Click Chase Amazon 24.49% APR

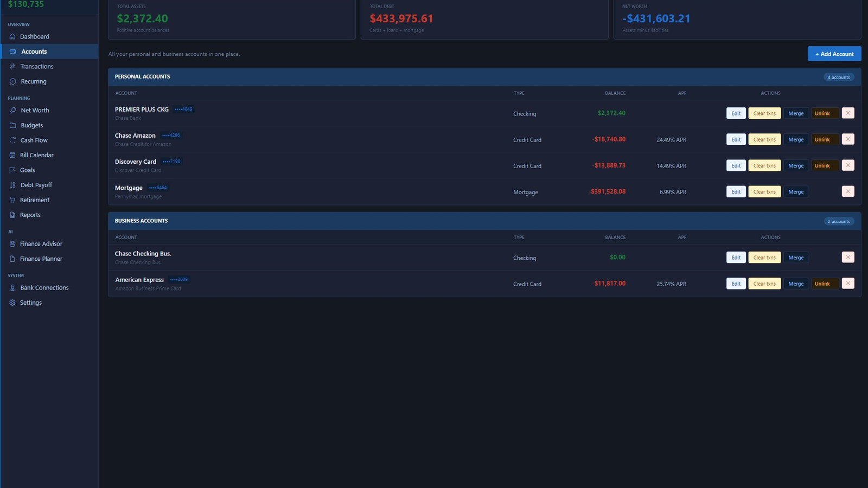coord(671,140)
